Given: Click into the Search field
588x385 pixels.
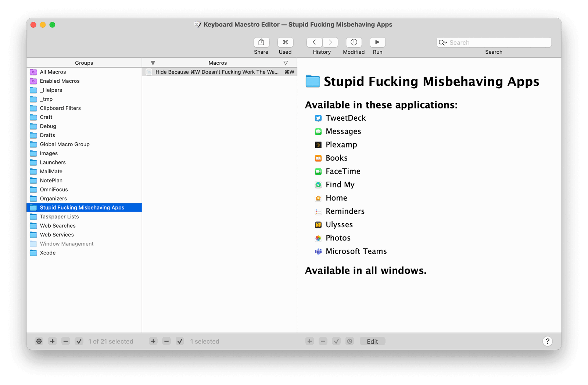Looking at the screenshot, I should pos(498,43).
